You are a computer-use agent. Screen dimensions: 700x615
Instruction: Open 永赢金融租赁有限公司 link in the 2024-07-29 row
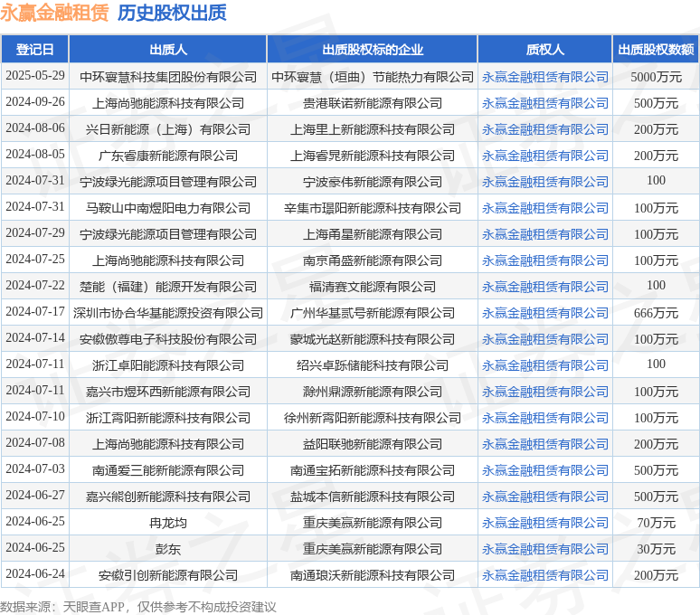[x=544, y=234]
